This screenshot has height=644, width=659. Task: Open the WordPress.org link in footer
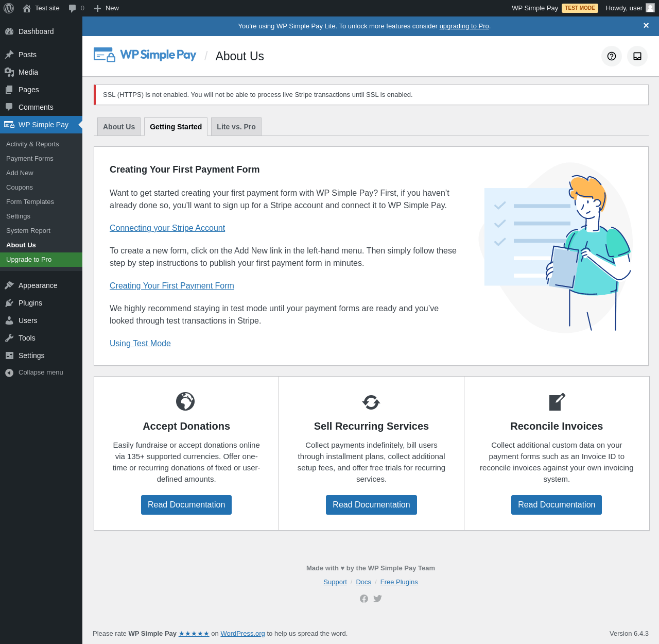point(243,634)
